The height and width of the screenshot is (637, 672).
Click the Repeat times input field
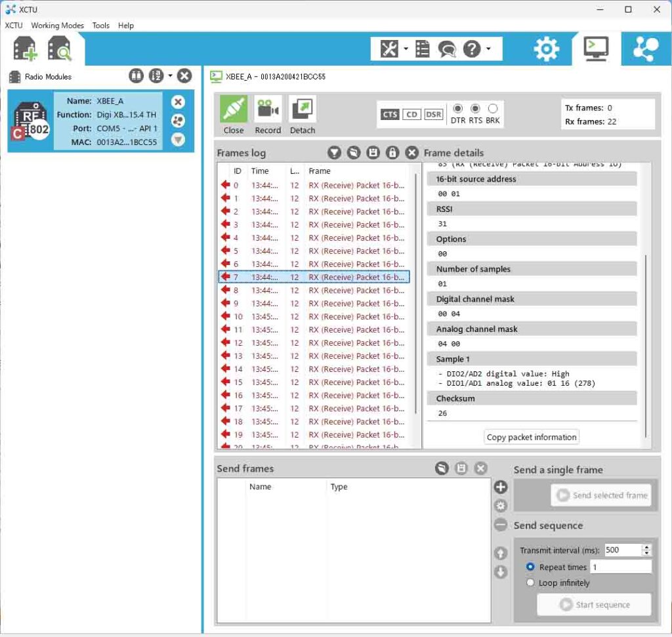(x=621, y=567)
